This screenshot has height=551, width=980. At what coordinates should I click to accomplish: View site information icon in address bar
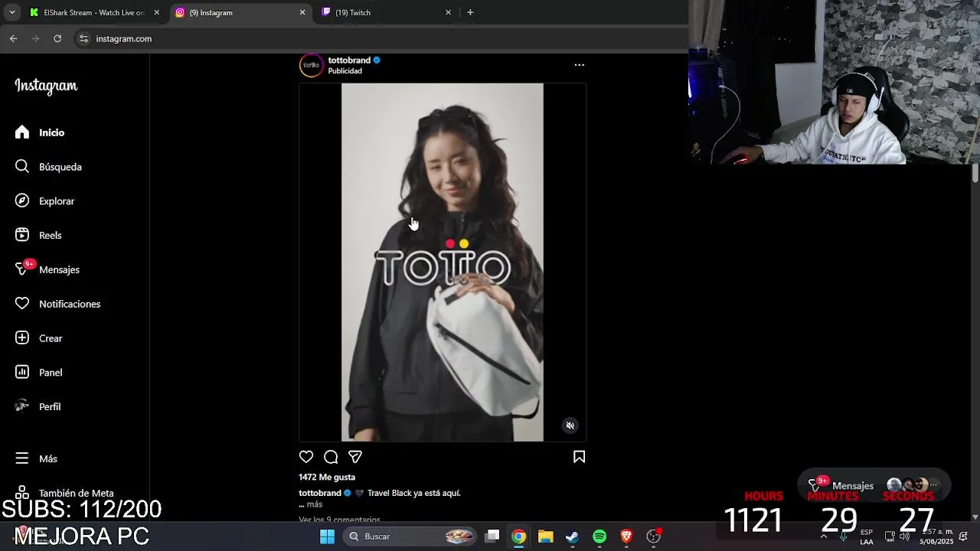[x=83, y=38]
